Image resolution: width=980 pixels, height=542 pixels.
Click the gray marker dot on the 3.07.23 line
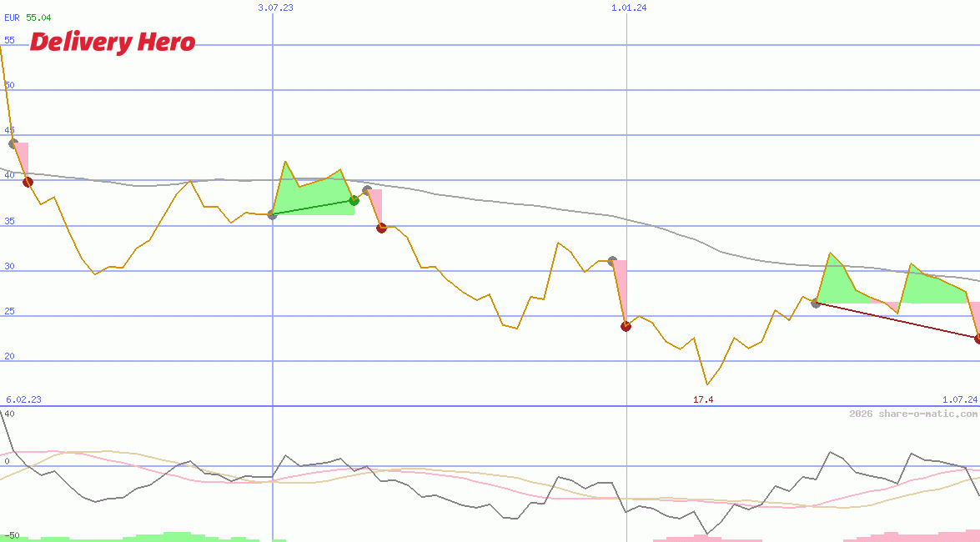[x=272, y=215]
